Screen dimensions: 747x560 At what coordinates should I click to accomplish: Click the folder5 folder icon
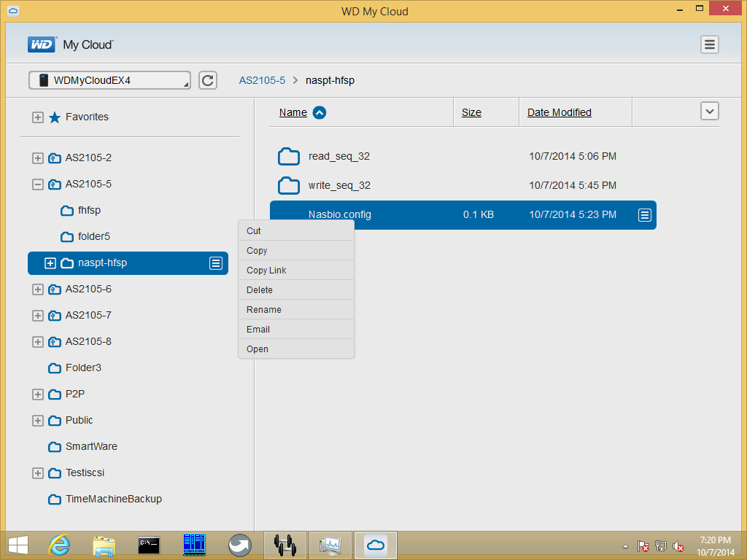click(x=67, y=237)
